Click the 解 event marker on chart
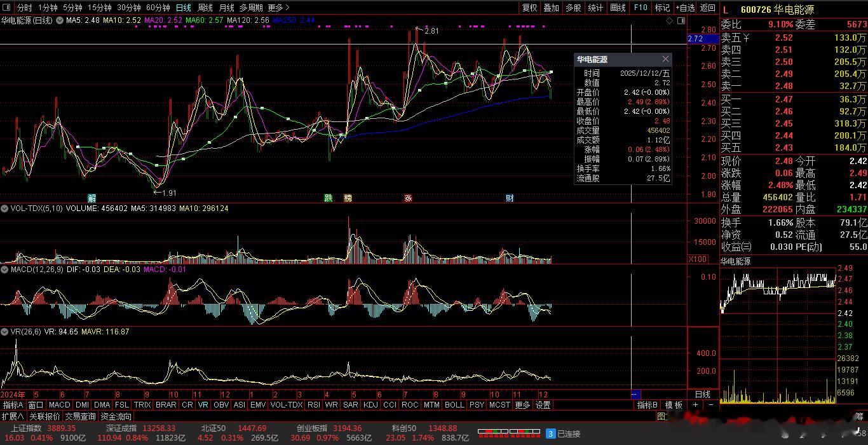 coord(92,198)
